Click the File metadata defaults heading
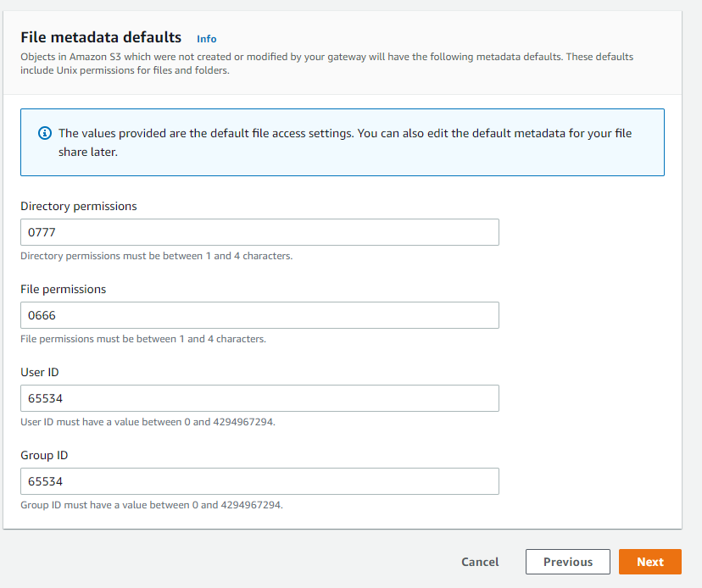Image resolution: width=702 pixels, height=588 pixels. 101,37
